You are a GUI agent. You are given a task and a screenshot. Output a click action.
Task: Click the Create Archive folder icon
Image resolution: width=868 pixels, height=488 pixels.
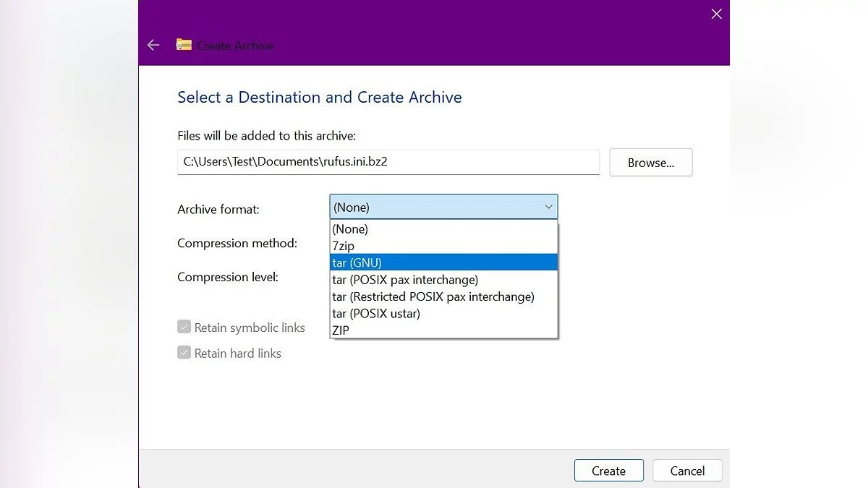[x=184, y=45]
